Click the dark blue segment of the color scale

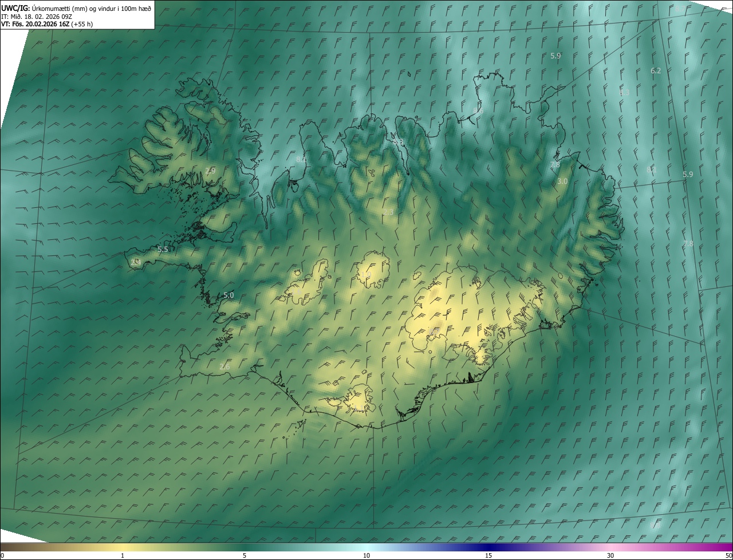pyautogui.click(x=488, y=547)
